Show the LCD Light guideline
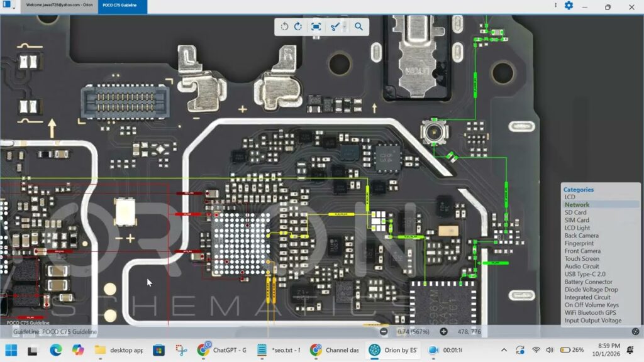 577,228
